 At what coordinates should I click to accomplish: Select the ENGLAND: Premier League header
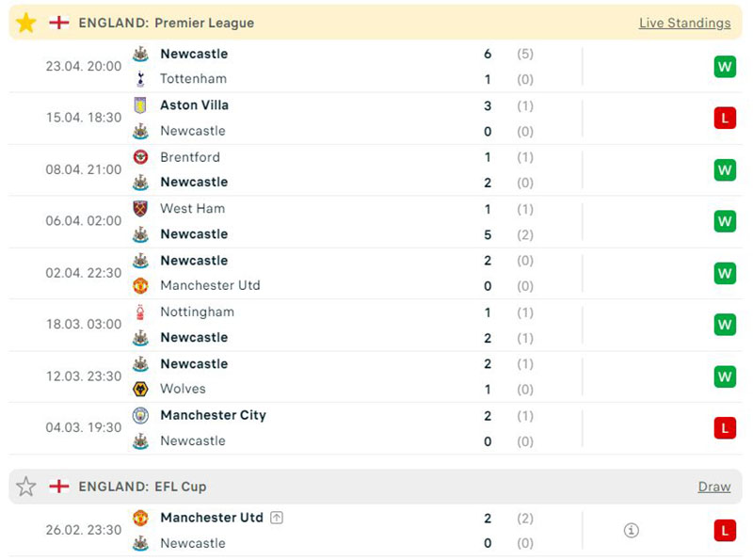166,23
